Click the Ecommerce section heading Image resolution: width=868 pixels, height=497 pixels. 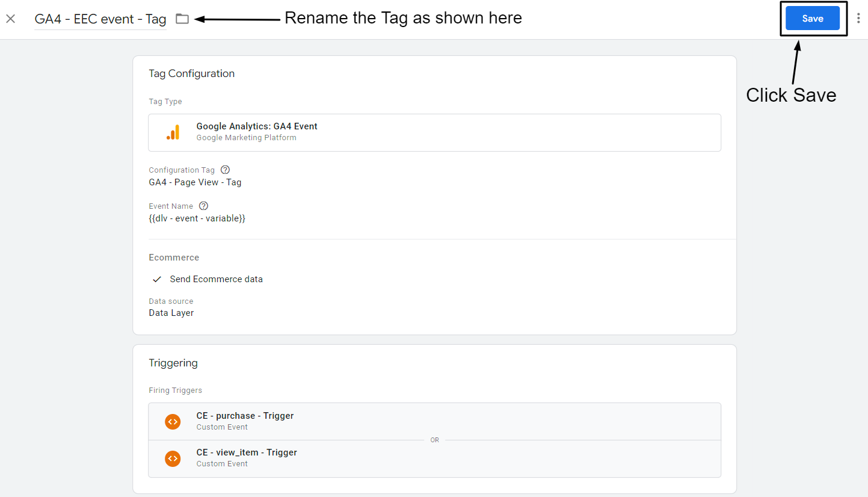174,257
